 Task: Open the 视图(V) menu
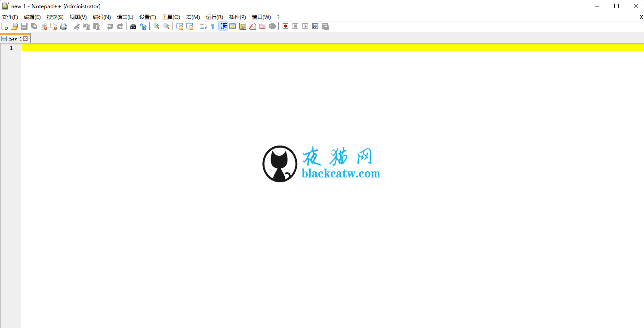coord(78,17)
